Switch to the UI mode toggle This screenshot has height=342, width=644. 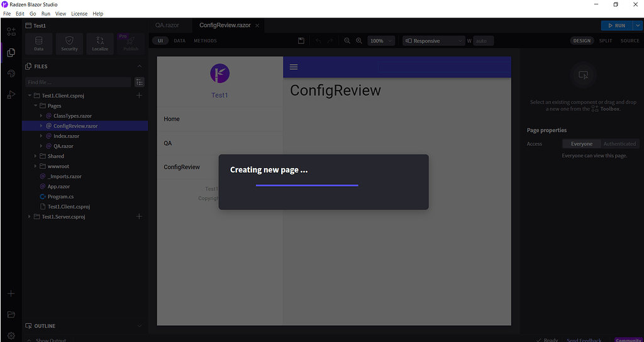point(160,41)
